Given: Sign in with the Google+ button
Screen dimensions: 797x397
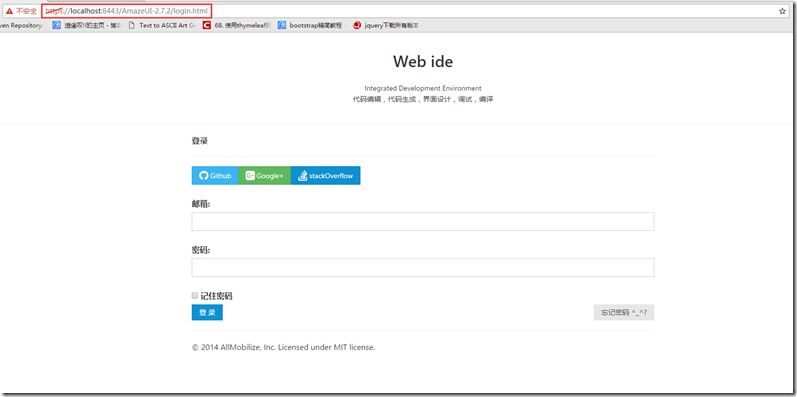Looking at the screenshot, I should pyautogui.click(x=264, y=175).
